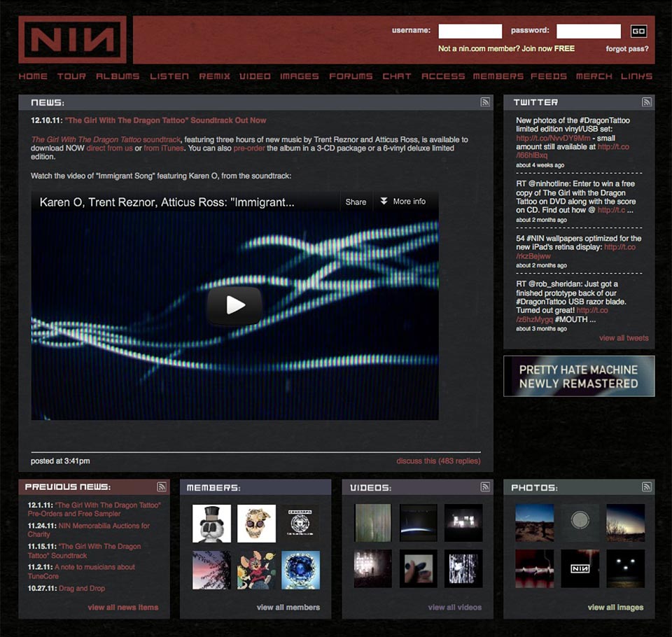Open the Photos RSS feed icon
The width and height of the screenshot is (672, 637).
tap(646, 486)
